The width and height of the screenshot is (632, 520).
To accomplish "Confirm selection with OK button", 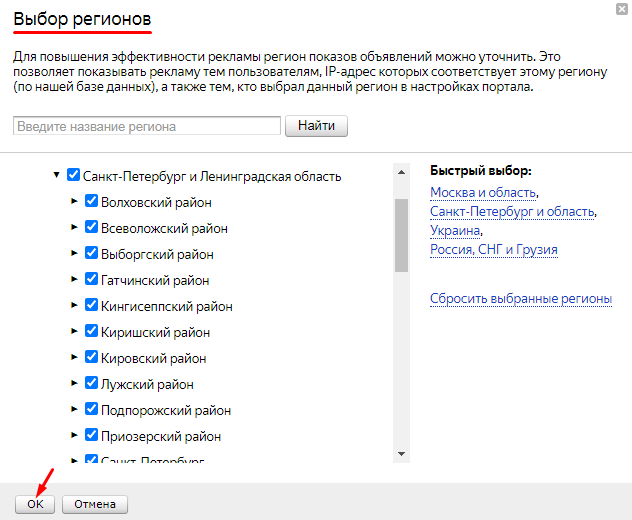I will 35,504.
